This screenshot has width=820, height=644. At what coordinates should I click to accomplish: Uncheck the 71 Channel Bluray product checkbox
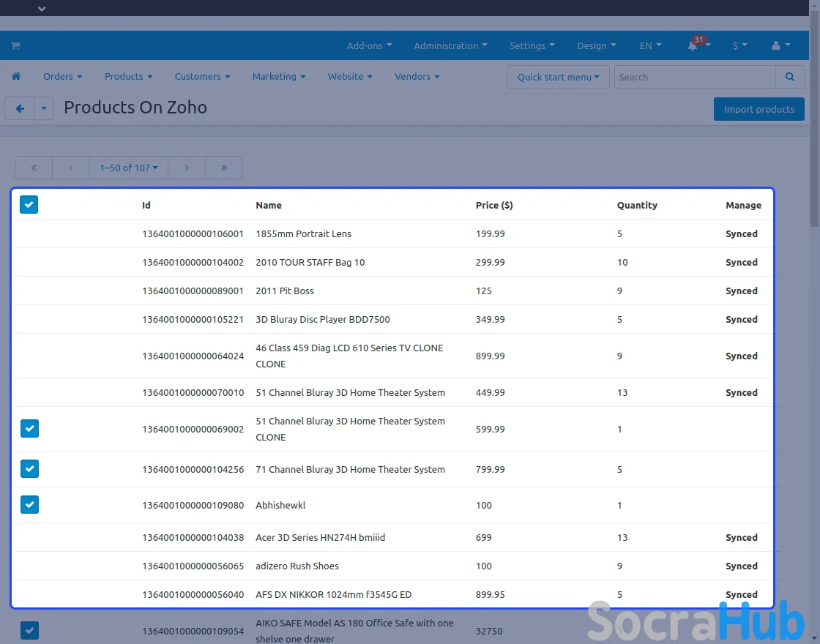(29, 469)
